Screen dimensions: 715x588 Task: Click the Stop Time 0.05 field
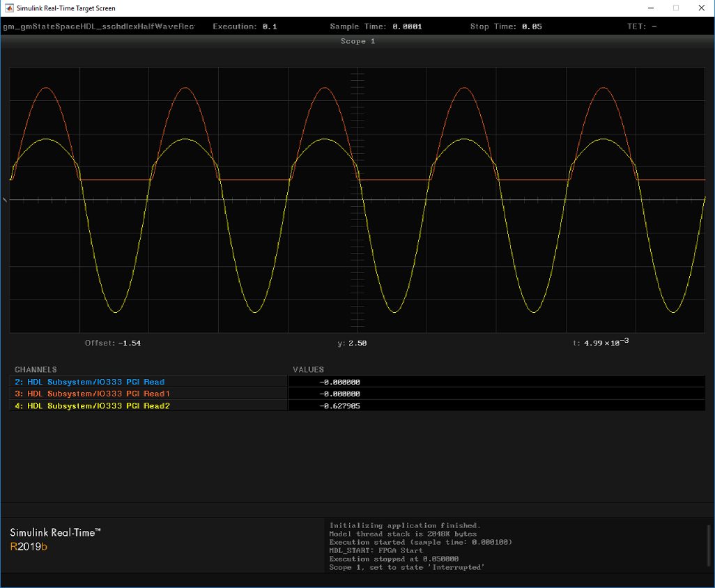pos(506,26)
